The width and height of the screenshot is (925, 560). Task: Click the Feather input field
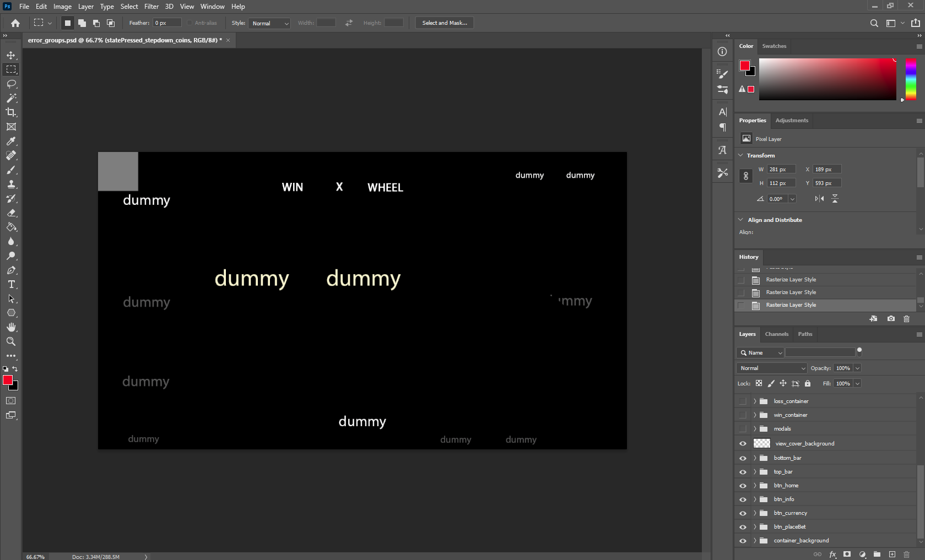[x=167, y=23]
